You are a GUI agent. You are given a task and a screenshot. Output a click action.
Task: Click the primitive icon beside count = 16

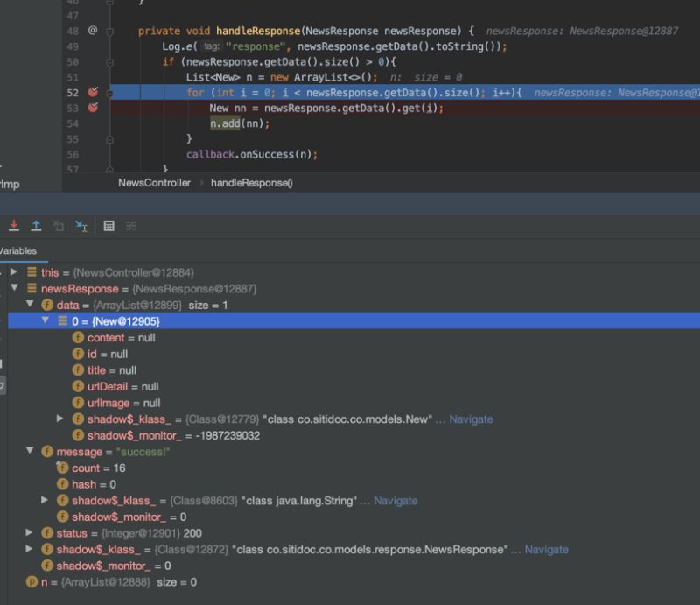pos(60,468)
